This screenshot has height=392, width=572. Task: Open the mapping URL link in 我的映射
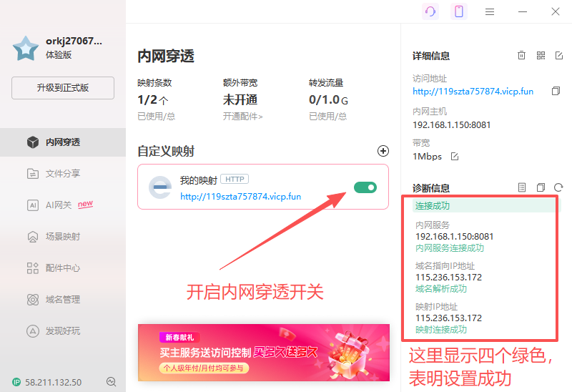click(240, 196)
